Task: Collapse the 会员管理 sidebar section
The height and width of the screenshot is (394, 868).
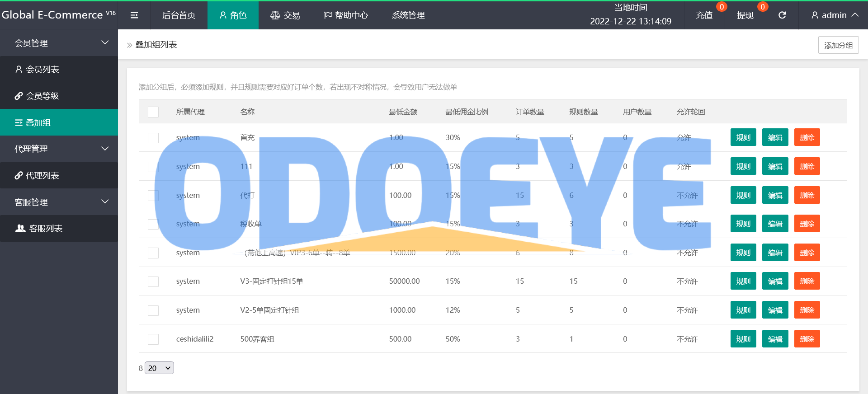Action: pyautogui.click(x=59, y=43)
